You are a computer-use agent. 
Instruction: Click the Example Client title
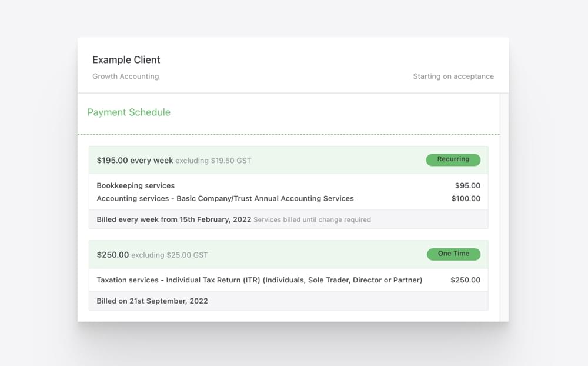point(126,59)
